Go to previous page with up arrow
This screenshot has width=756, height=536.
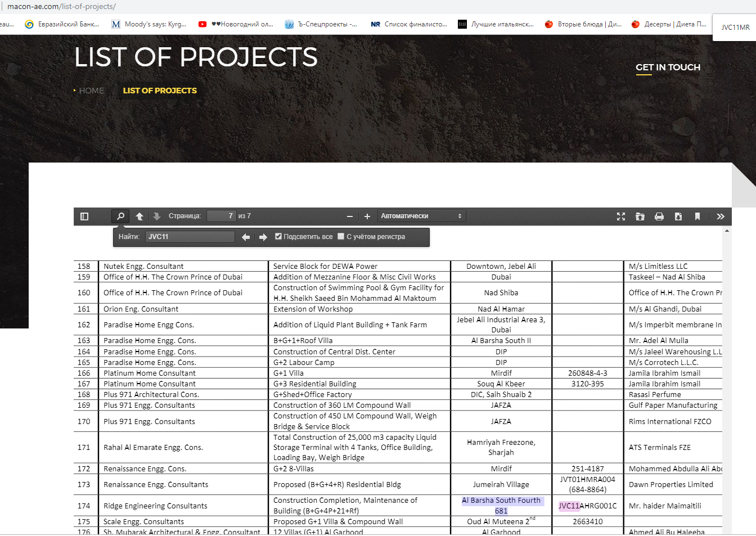(x=139, y=217)
